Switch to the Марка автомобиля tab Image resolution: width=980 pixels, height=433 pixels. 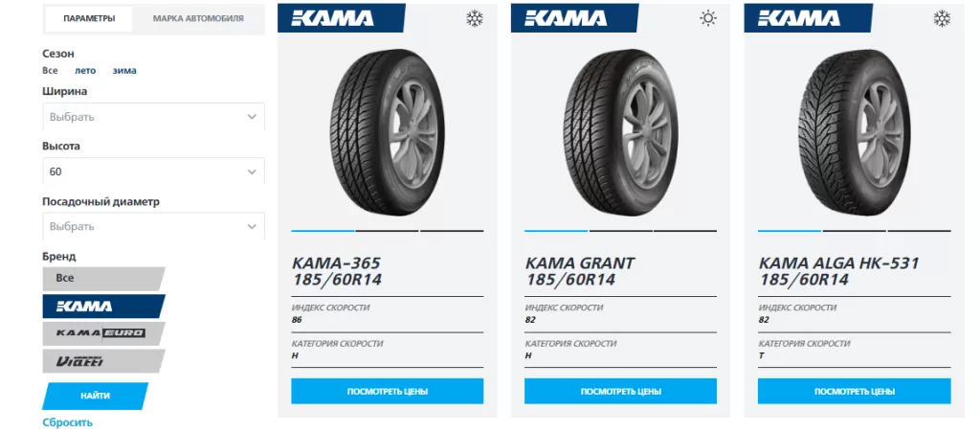pyautogui.click(x=198, y=18)
